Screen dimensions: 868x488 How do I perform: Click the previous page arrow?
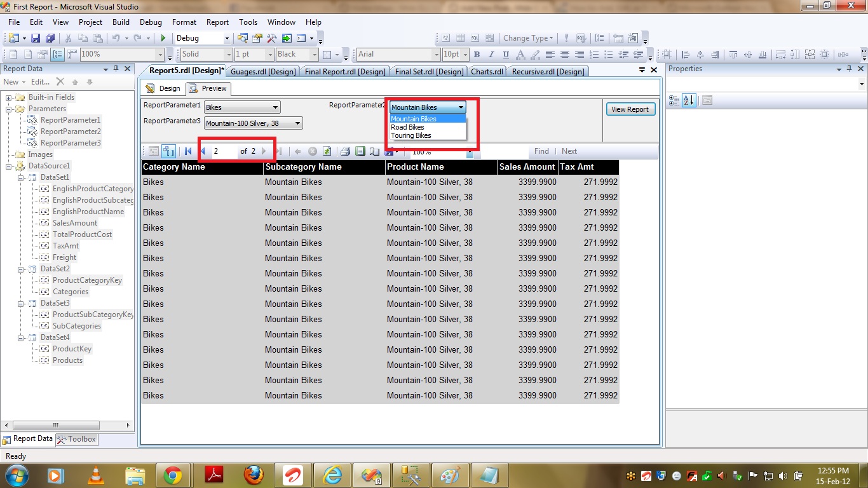point(203,151)
